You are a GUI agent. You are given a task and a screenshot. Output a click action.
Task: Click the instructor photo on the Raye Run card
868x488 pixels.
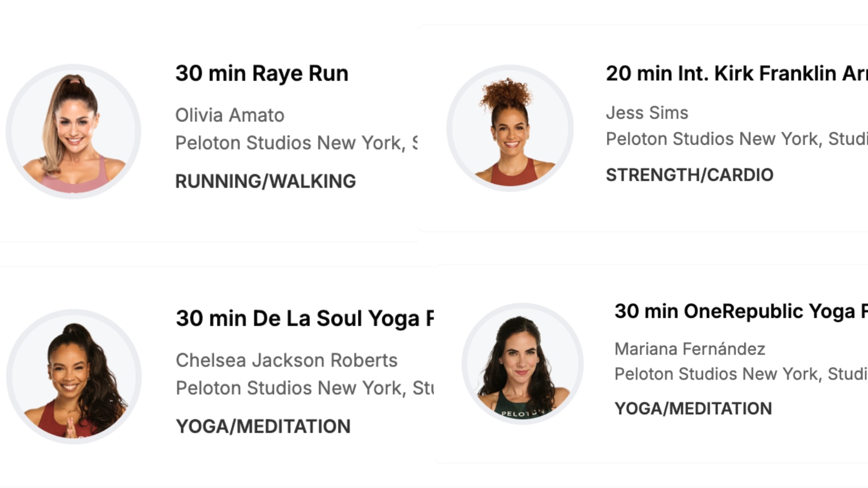pos(73,131)
